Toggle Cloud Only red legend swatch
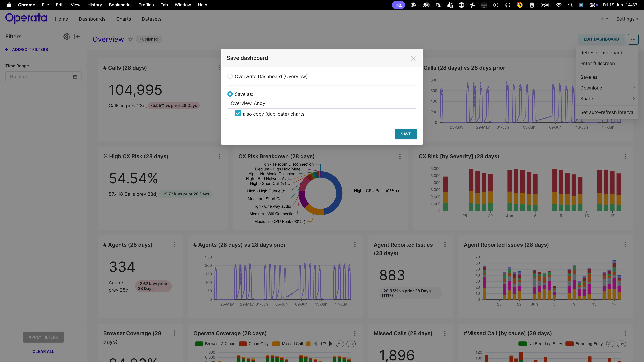Viewport: 644px width, 362px height. (243, 344)
